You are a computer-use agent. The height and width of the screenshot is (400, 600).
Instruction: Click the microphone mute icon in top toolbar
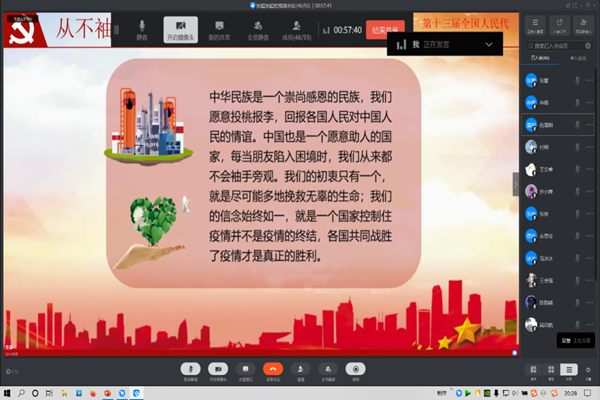point(142,29)
